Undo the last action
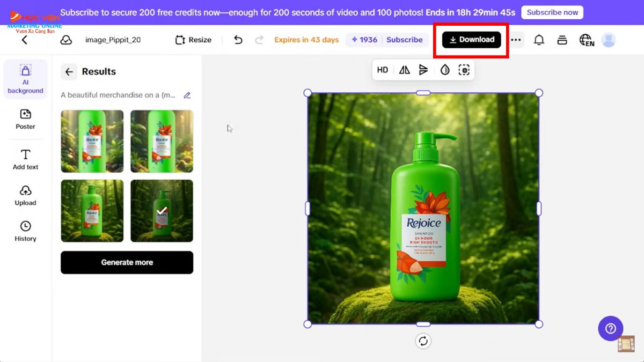Image resolution: width=644 pixels, height=362 pixels. (238, 40)
